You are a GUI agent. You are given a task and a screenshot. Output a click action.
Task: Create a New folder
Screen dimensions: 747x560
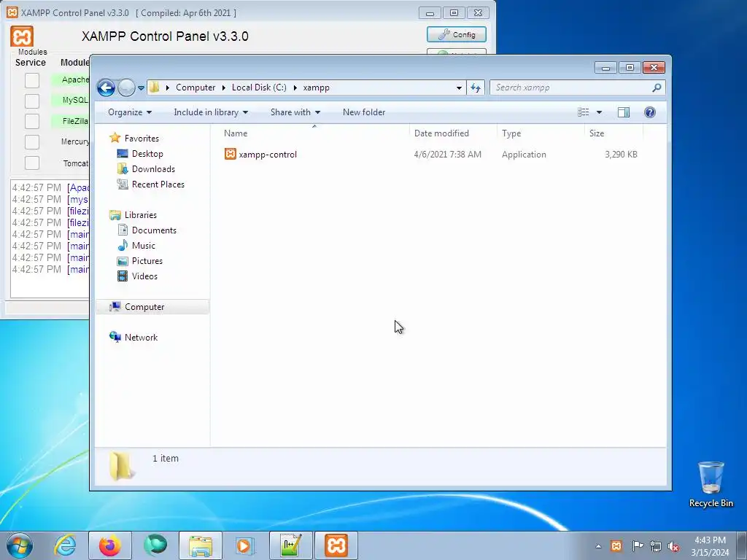coord(364,112)
